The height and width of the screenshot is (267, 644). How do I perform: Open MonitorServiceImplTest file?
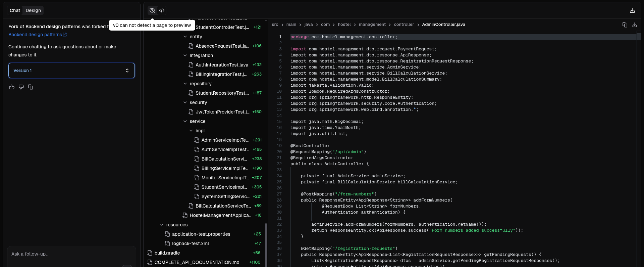225,178
